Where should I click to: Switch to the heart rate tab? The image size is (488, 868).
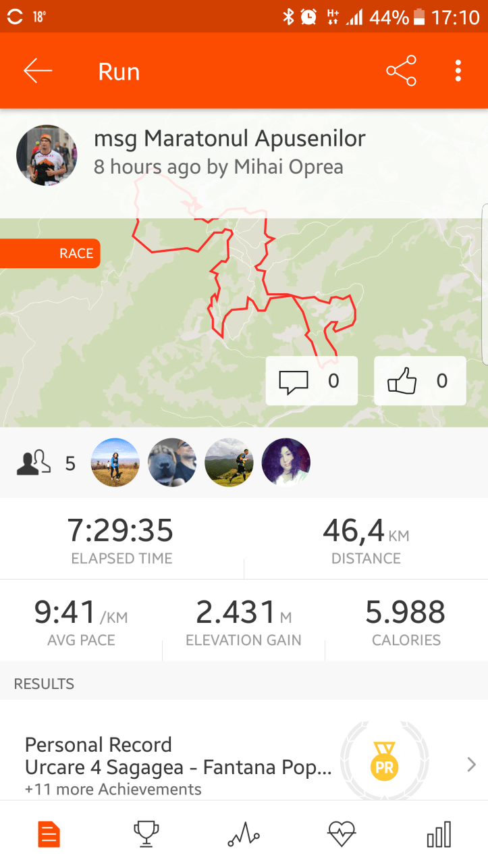click(x=342, y=834)
